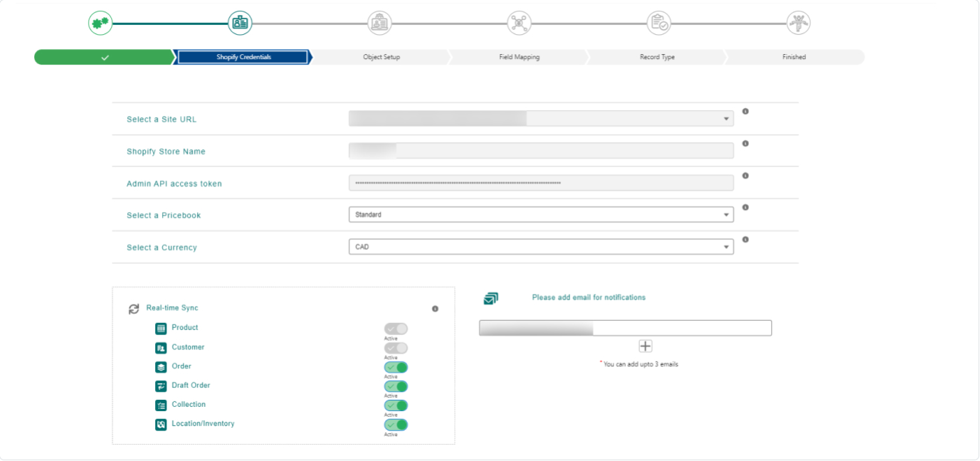Select the Shopify Credentials step tab
Image resolution: width=980 pixels, height=461 pixels.
[x=243, y=57]
